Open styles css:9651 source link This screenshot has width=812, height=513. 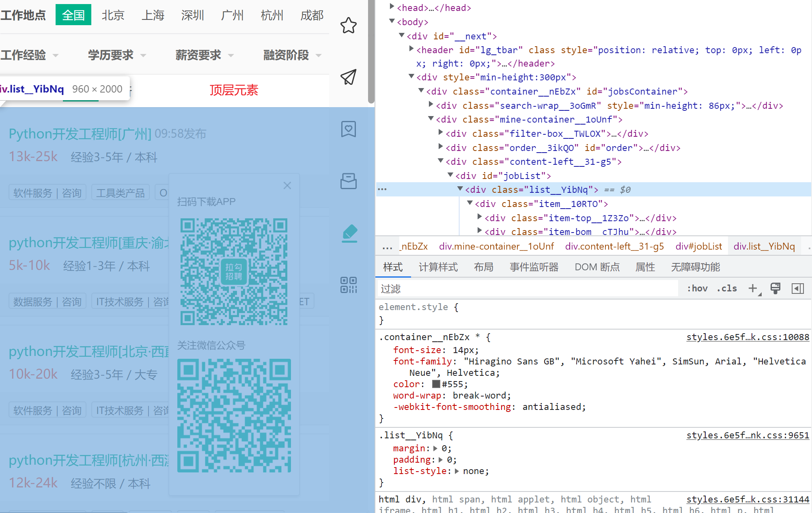coord(747,435)
